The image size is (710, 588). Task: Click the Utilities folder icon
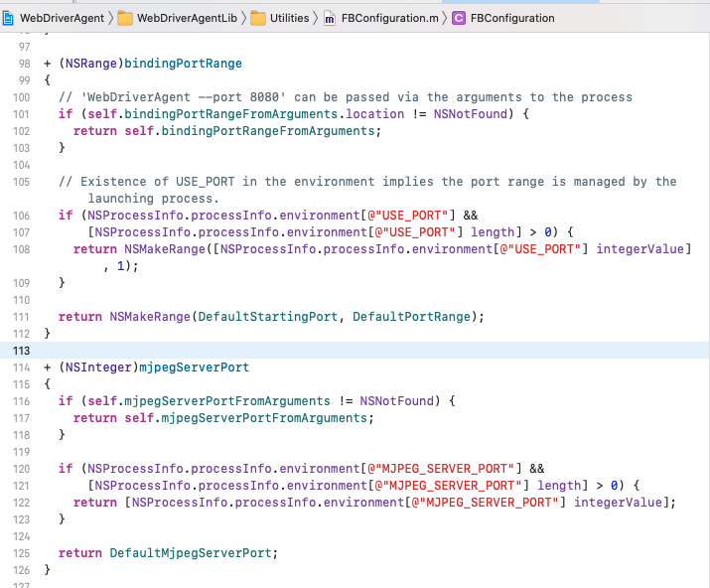coord(257,18)
